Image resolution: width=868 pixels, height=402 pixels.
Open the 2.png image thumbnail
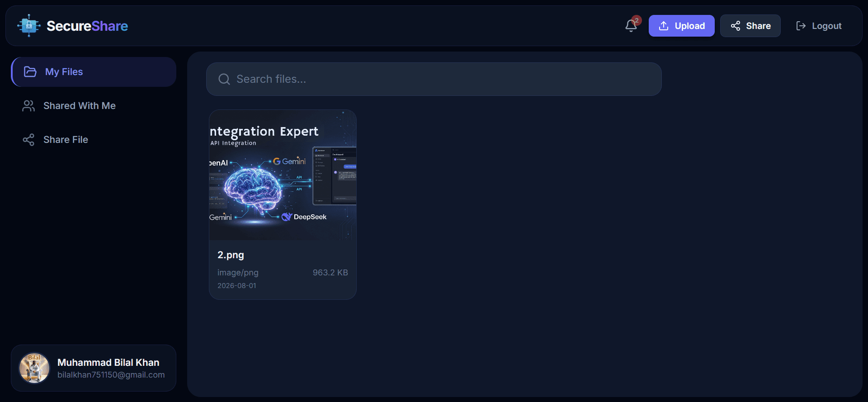tap(283, 175)
